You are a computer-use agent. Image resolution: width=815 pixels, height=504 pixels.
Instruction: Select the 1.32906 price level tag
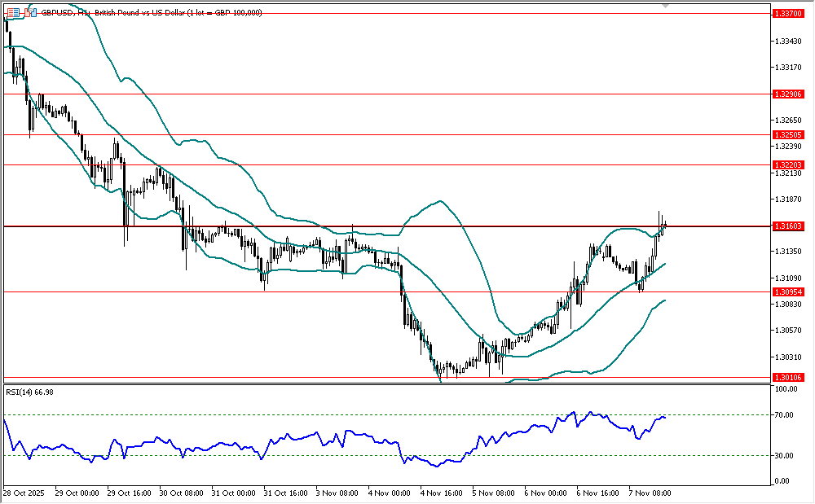coord(788,94)
